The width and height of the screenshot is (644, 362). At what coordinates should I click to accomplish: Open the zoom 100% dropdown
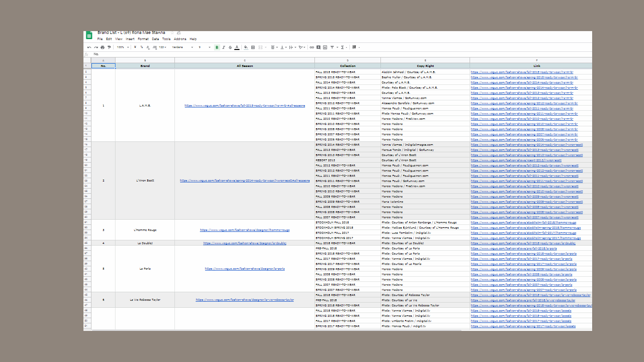pos(122,47)
